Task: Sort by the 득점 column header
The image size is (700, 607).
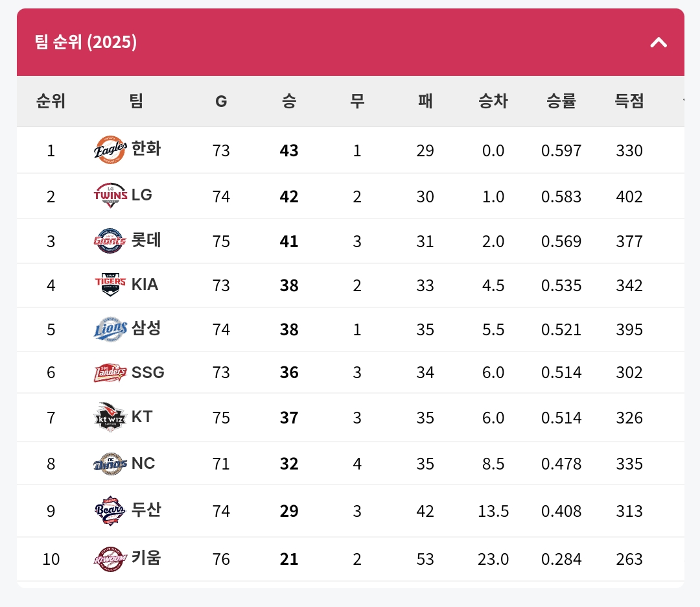Action: (629, 101)
